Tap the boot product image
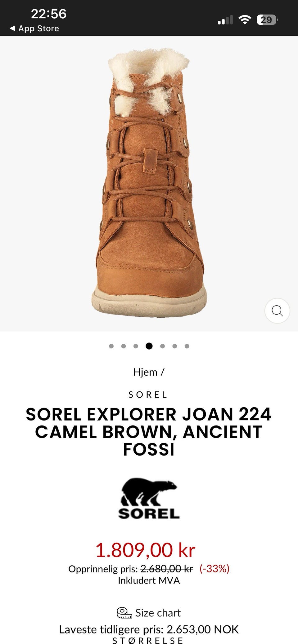This screenshot has width=298, height=644. [149, 183]
